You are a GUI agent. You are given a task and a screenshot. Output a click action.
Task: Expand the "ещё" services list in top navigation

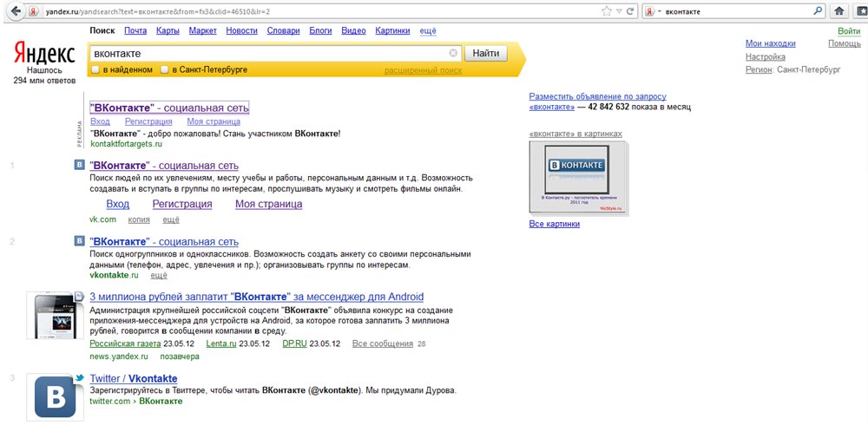(428, 30)
